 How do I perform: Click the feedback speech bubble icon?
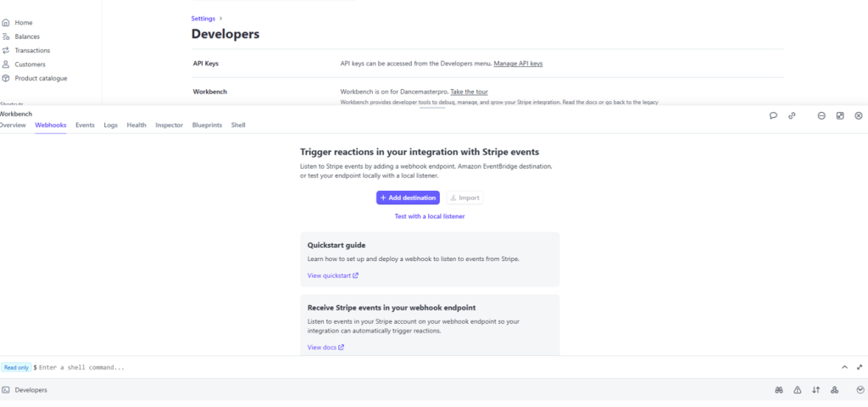click(x=773, y=115)
